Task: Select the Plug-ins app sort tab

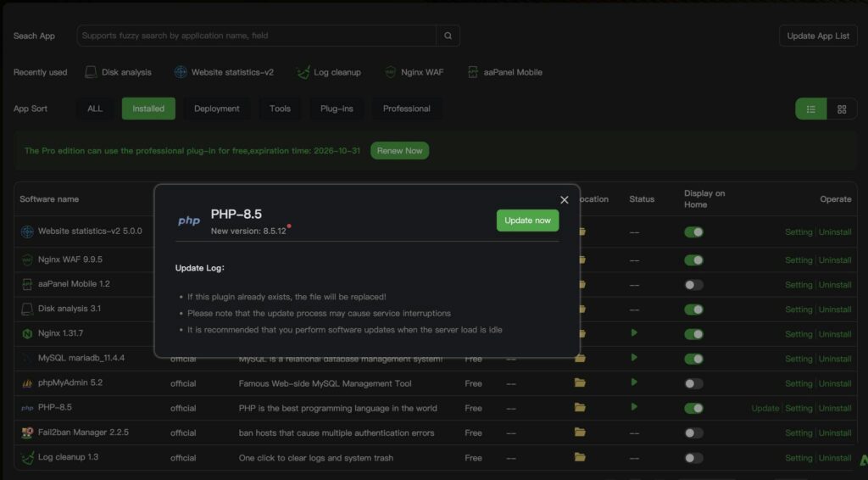Action: pyautogui.click(x=337, y=109)
